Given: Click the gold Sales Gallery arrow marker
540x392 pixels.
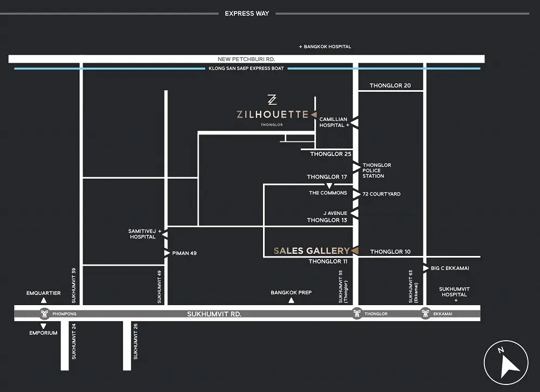Looking at the screenshot, I should tap(355, 251).
